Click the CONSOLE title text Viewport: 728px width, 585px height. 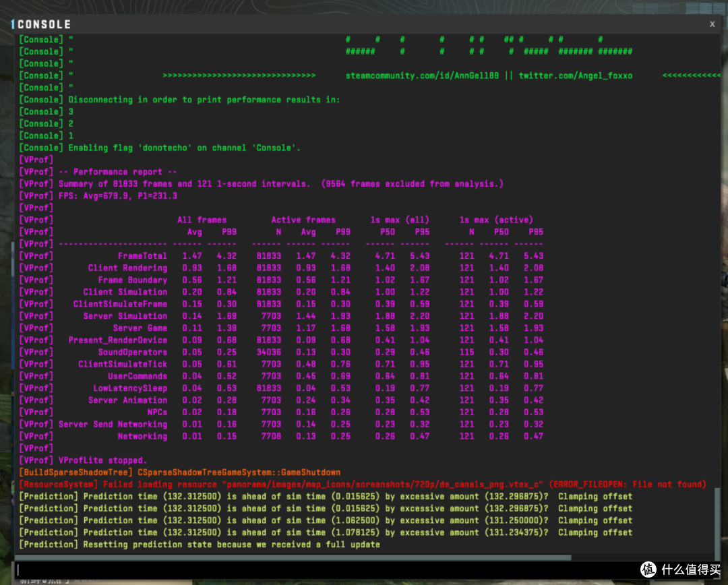tap(44, 24)
